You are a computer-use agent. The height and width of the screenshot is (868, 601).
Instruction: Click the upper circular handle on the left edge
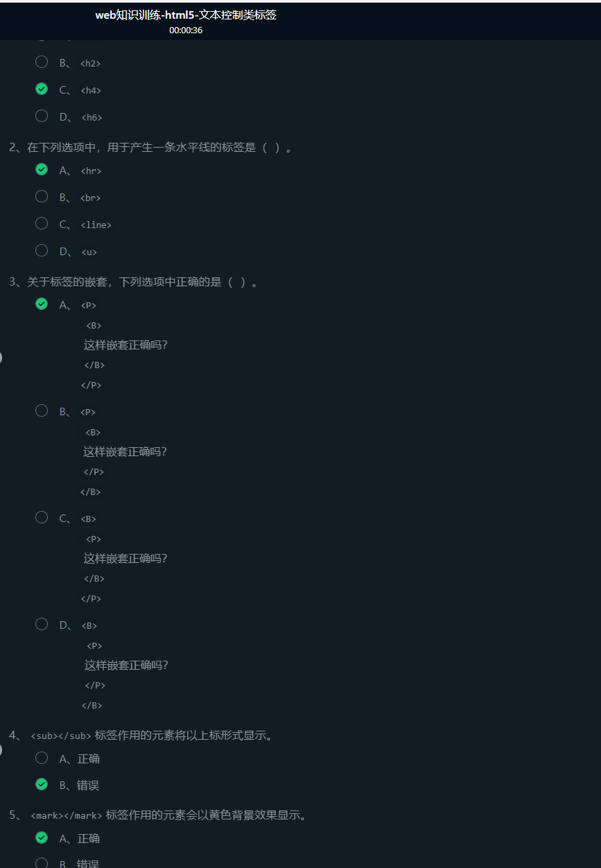coord(2,357)
